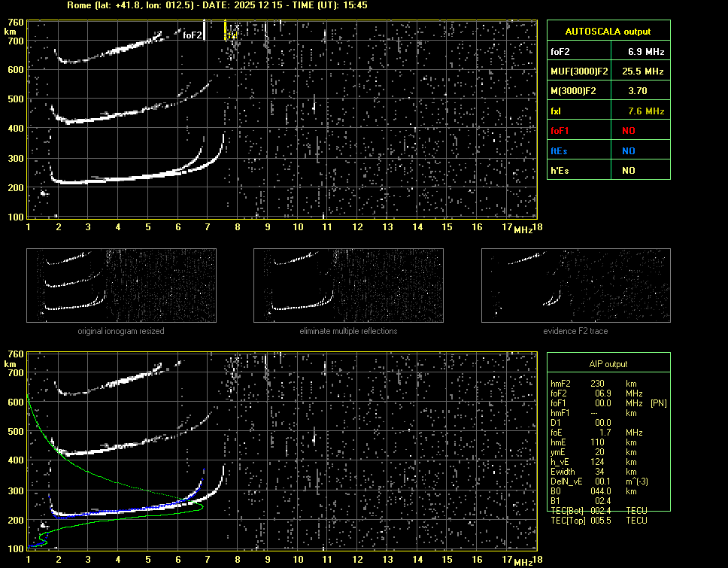The height and width of the screenshot is (568, 728).
Task: Click the TEC[Top] 005.5 TECU entry
Action: (x=602, y=521)
